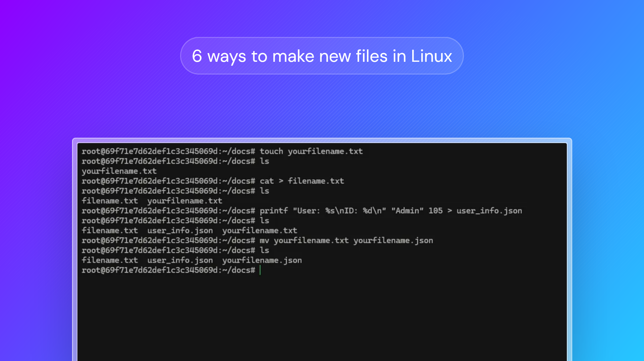
Task: Click the lone "yourfilename.txt" output line
Action: pos(119,171)
